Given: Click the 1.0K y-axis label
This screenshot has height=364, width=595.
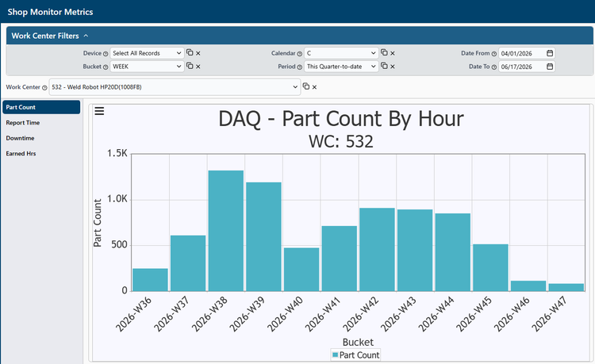Looking at the screenshot, I should (x=117, y=199).
